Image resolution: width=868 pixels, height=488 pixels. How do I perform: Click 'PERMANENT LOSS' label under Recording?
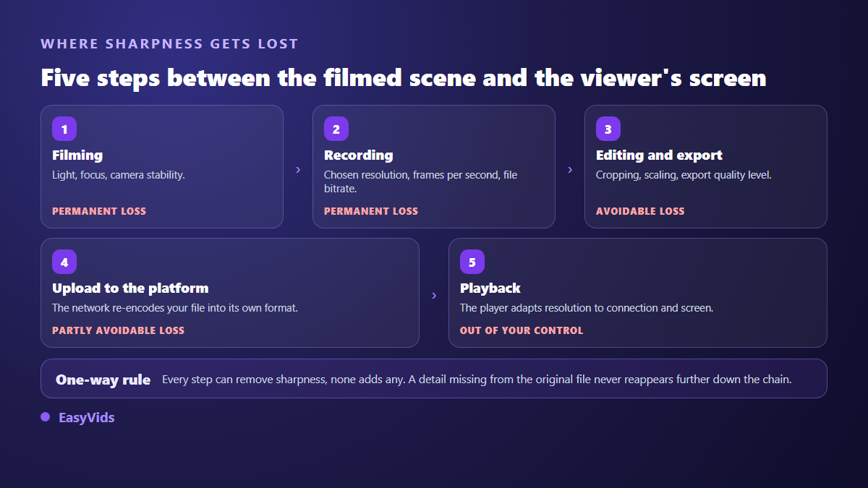(x=371, y=211)
